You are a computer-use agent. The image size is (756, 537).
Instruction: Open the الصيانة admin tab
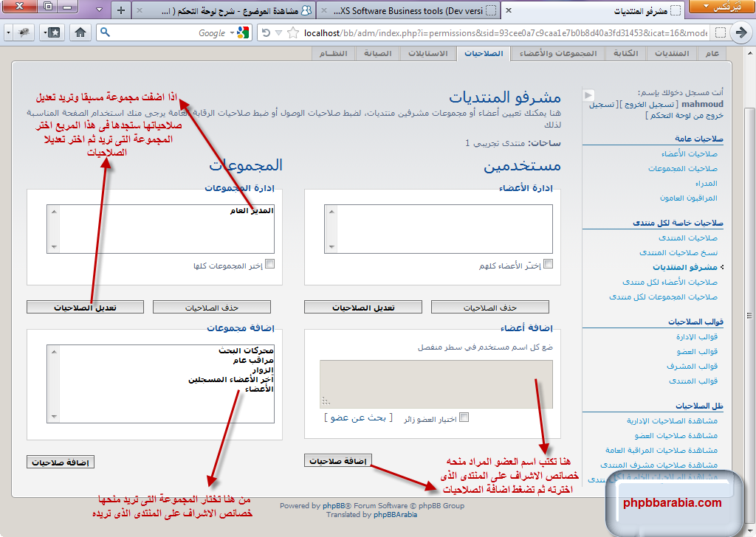(377, 53)
